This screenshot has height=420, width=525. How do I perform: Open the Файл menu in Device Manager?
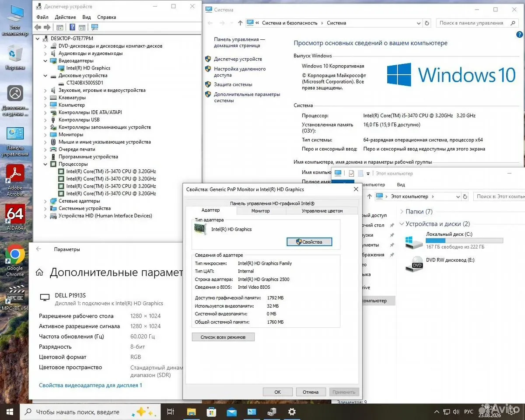(x=42, y=17)
